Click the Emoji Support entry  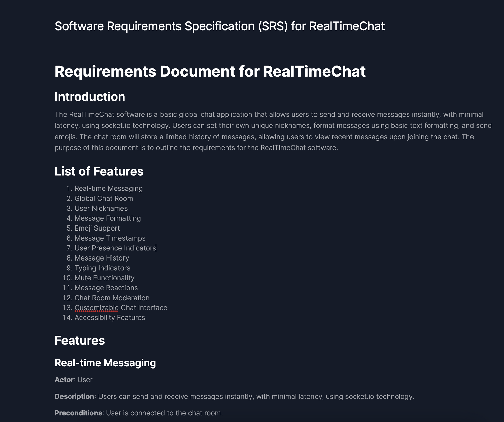[97, 228]
